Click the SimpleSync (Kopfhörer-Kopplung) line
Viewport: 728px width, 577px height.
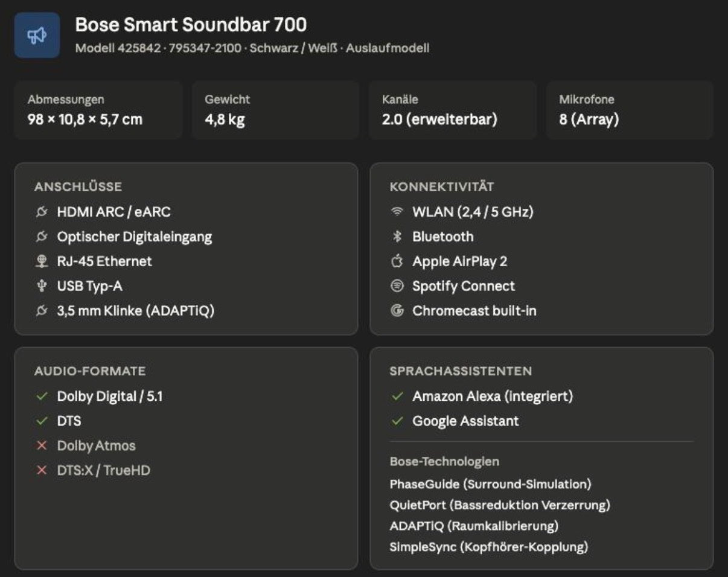[x=489, y=547]
